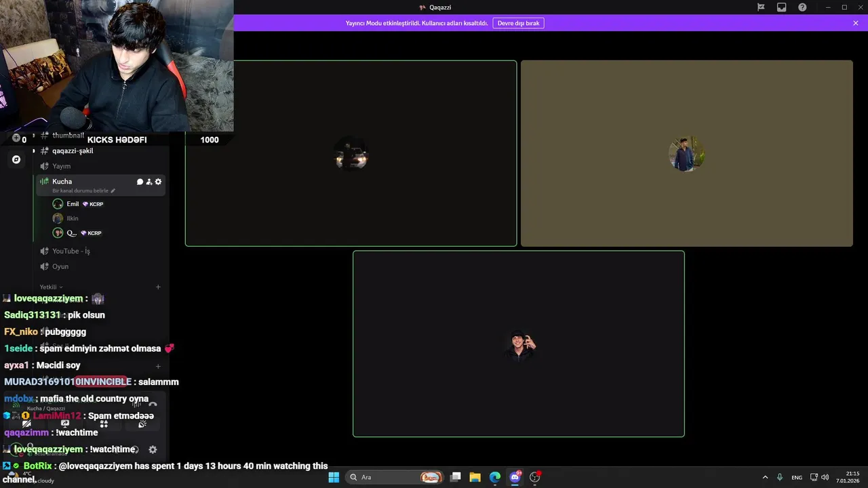Click the Discord icon on the taskbar

[515, 477]
